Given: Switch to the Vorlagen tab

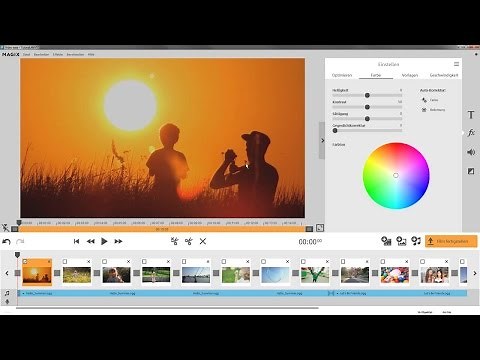Looking at the screenshot, I should [x=410, y=75].
